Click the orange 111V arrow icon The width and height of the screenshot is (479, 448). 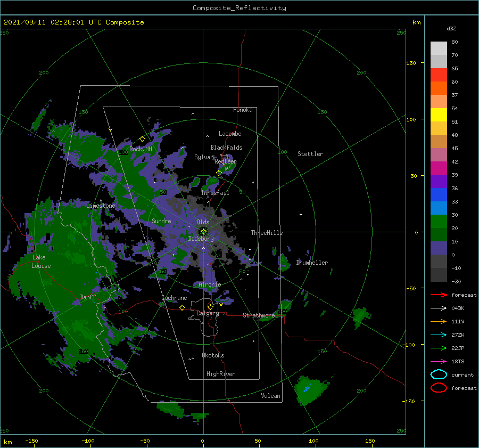439,321
